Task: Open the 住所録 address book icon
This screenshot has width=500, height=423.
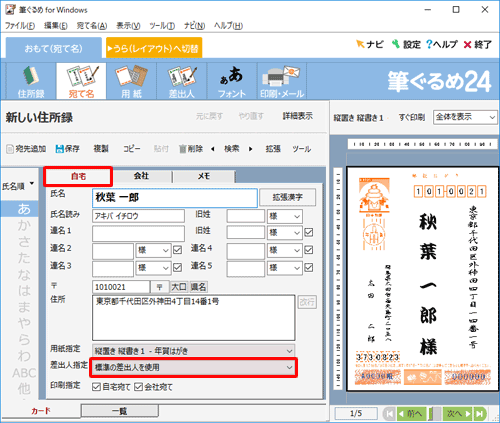Action: point(31,81)
